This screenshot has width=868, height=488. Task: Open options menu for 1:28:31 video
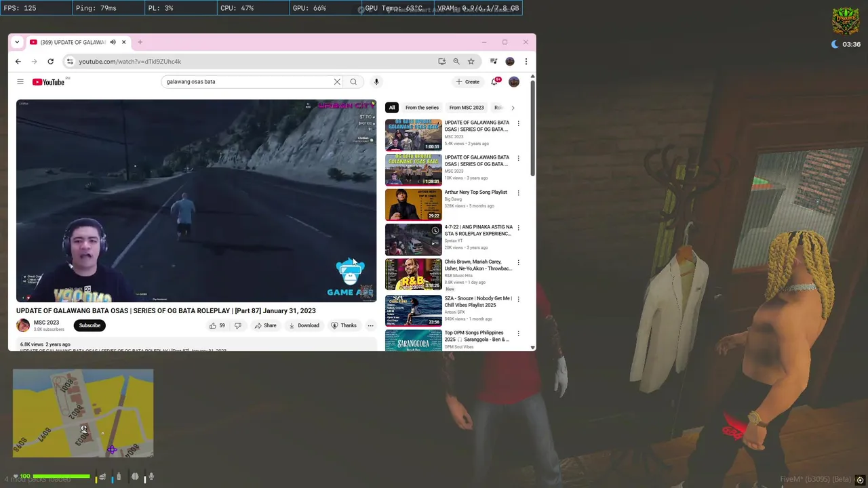point(519,158)
